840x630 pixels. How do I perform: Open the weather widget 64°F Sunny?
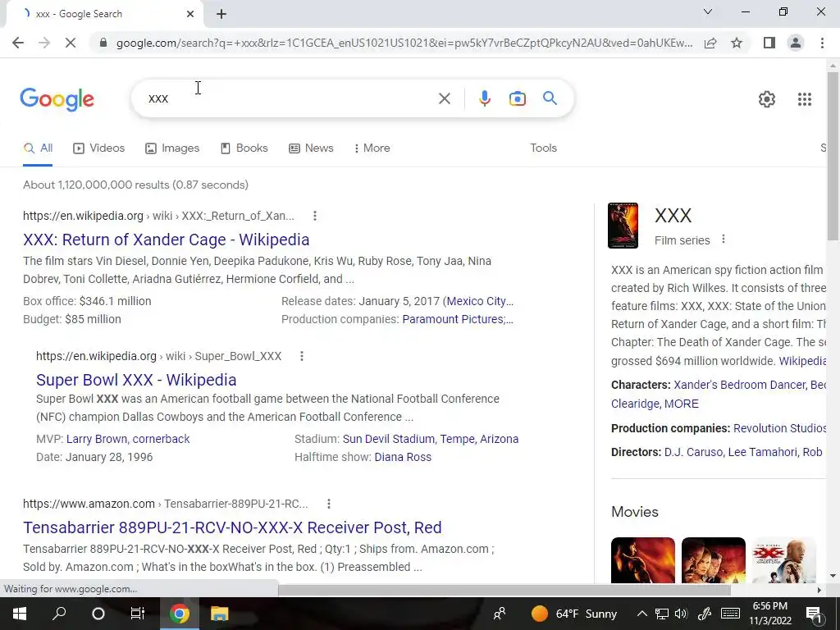(x=573, y=614)
